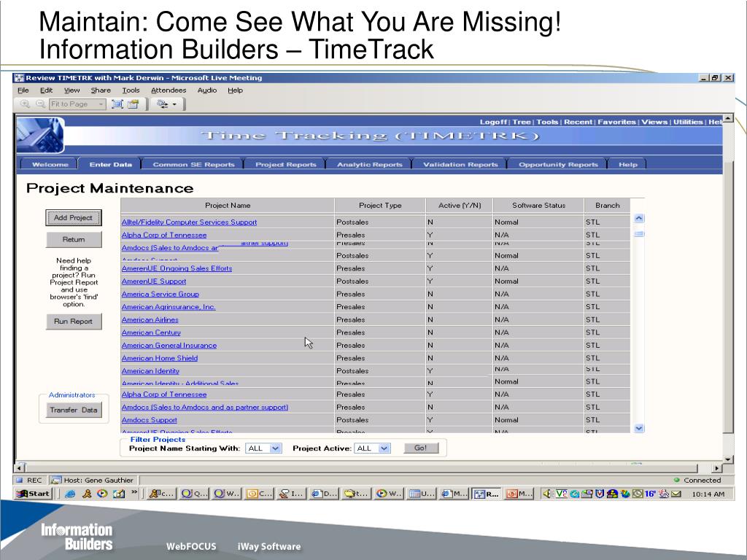Open the Windows Start menu
747x560 pixels.
33,494
